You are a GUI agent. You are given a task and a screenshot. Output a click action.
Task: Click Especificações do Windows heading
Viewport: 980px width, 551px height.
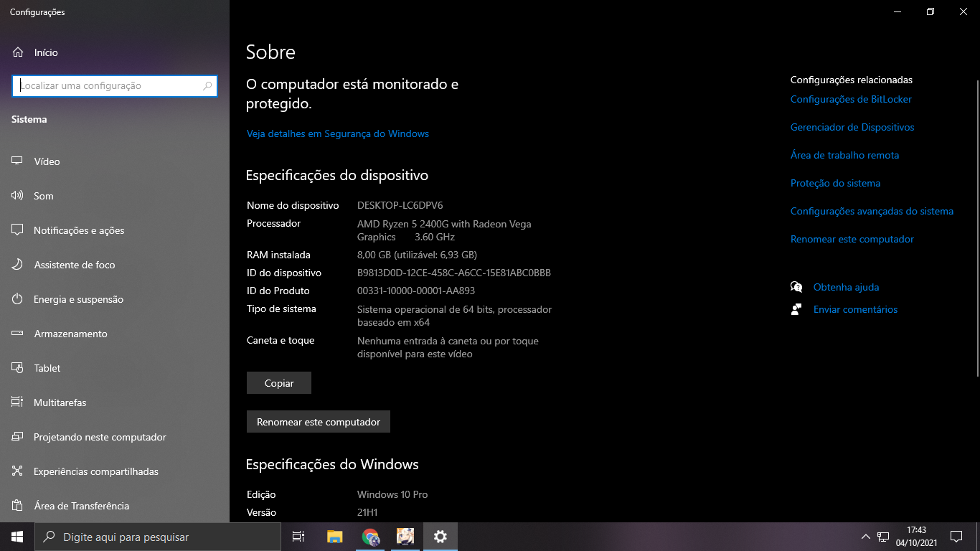coord(332,464)
